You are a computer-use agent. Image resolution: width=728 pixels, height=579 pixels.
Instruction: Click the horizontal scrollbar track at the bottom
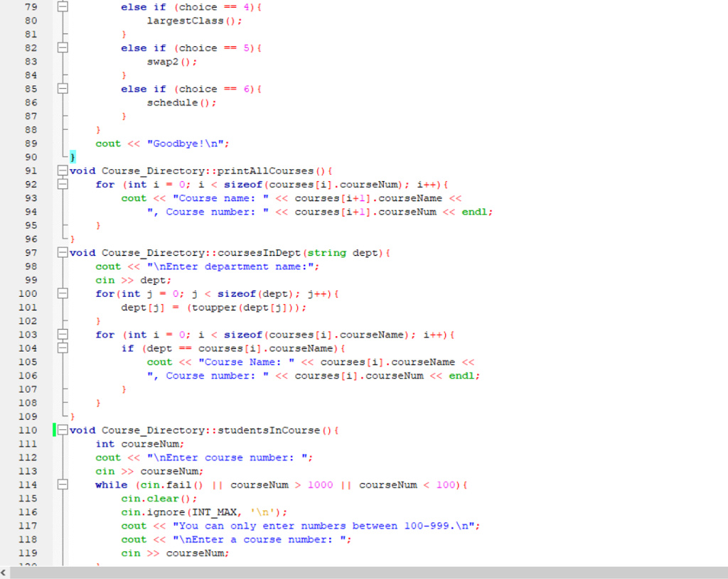click(369, 573)
